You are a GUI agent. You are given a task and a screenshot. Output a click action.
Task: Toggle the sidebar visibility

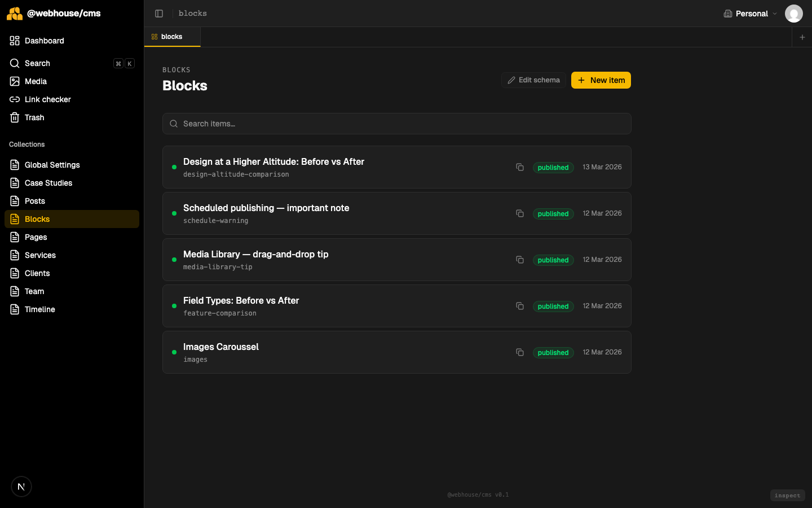point(159,13)
